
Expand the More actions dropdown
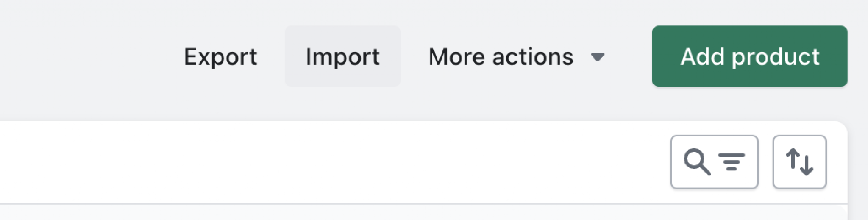tap(516, 57)
